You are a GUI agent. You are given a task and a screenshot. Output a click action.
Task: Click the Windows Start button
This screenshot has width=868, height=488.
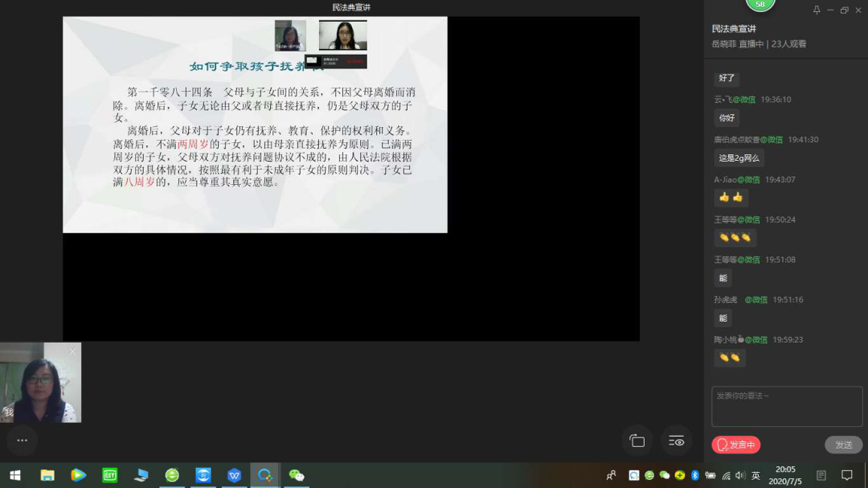click(14, 475)
